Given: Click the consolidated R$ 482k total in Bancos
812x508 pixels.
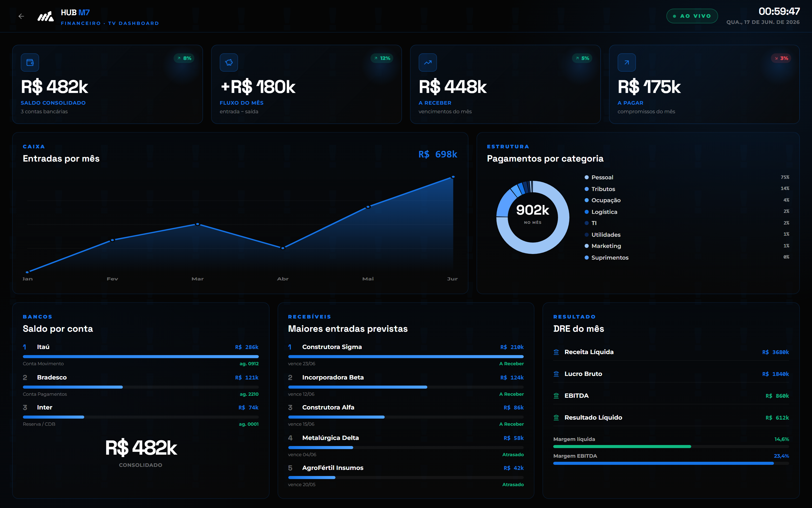Looking at the screenshot, I should click(141, 448).
